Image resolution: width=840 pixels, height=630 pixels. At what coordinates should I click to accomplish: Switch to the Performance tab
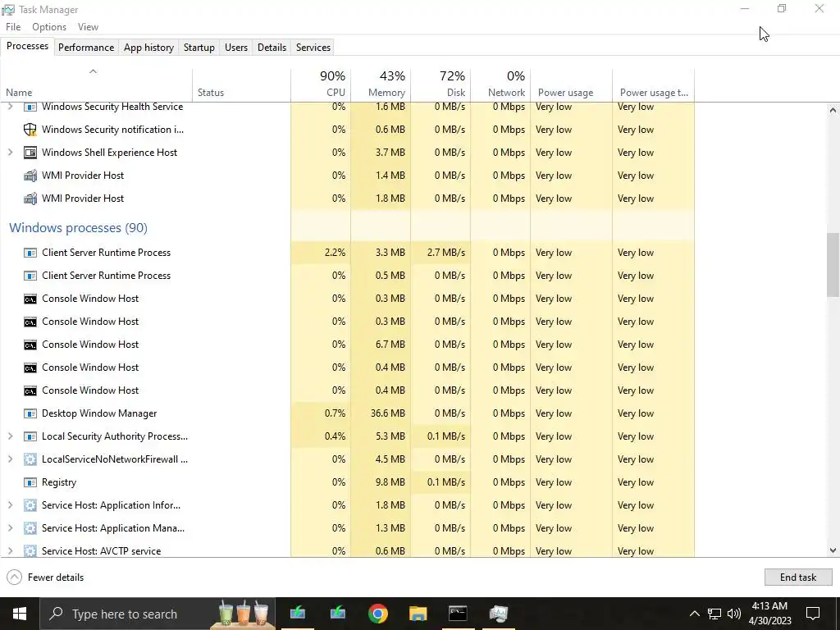click(86, 47)
